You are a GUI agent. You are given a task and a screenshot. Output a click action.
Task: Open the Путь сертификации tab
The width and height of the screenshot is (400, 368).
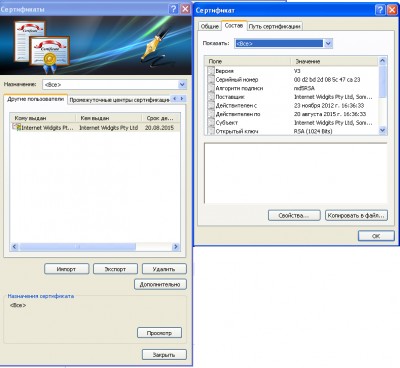275,26
